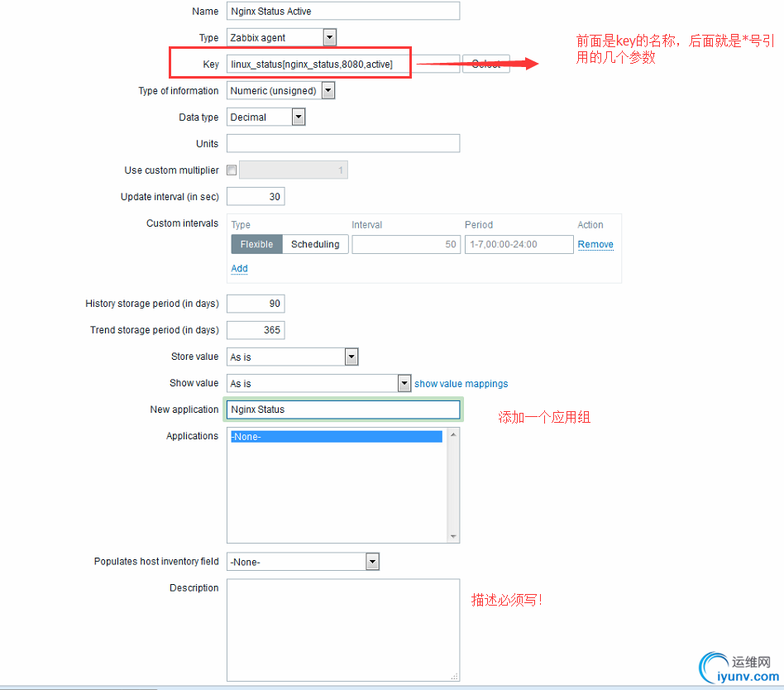Enable the Use custom multiplier checkbox
The image size is (784, 690).
point(232,170)
